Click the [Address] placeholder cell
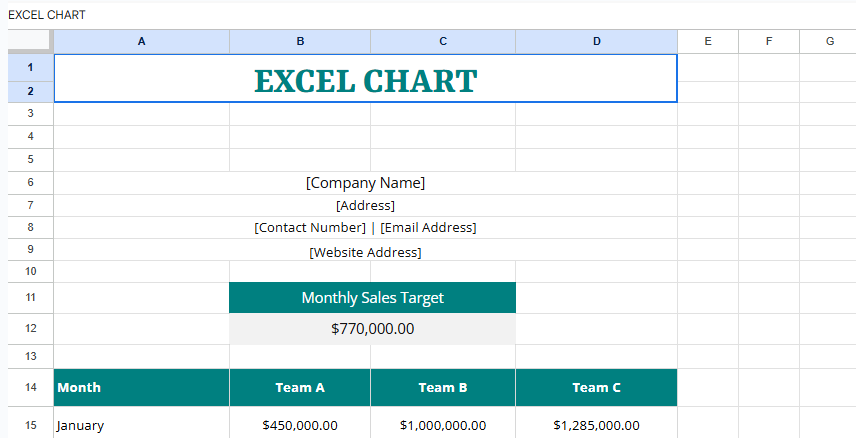Screen dimensions: 856x438 pyautogui.click(x=365, y=206)
